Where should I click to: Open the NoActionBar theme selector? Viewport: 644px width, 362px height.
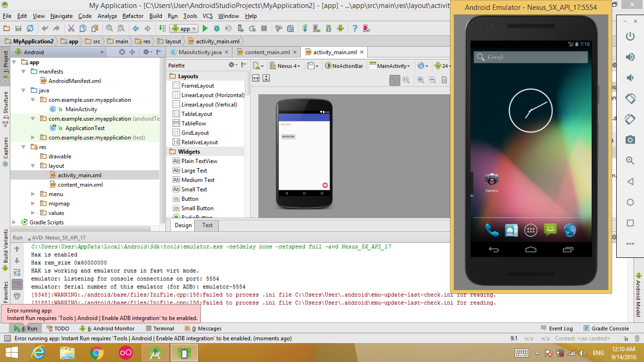(345, 66)
